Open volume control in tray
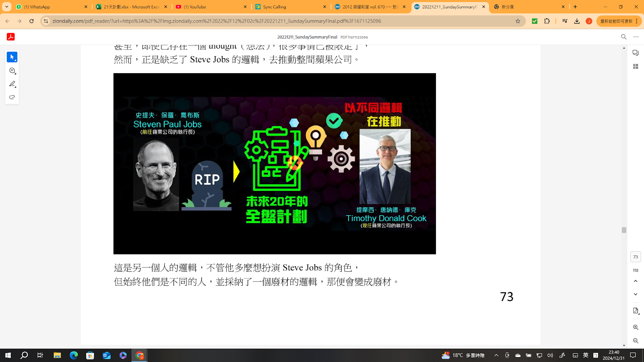This screenshot has height=362, width=644. (550, 355)
